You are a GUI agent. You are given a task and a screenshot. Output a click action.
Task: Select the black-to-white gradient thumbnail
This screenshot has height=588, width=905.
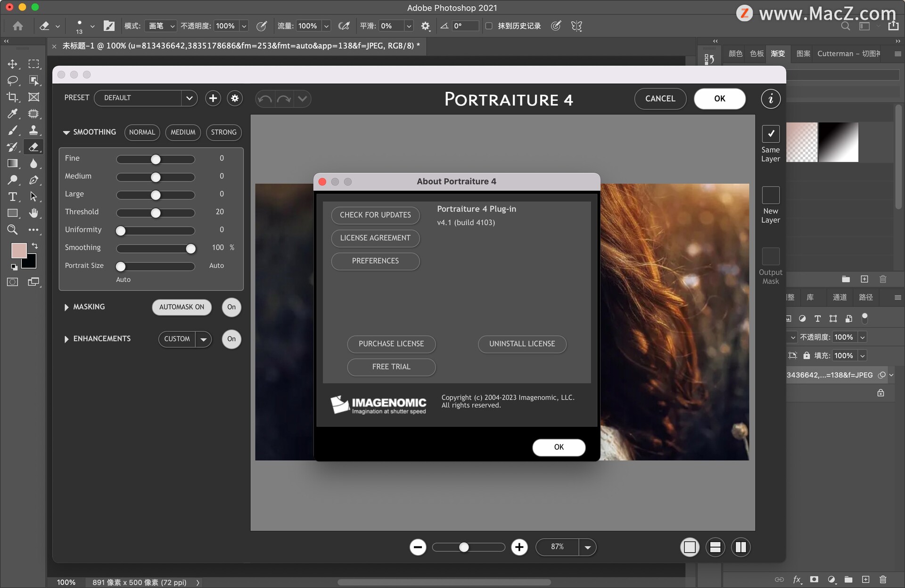[x=838, y=142]
